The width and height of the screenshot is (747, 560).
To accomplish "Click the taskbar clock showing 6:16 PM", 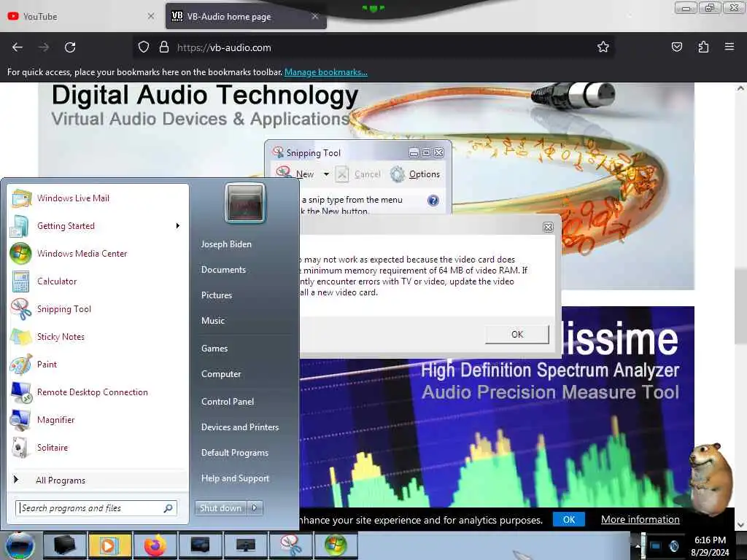I will click(x=710, y=546).
